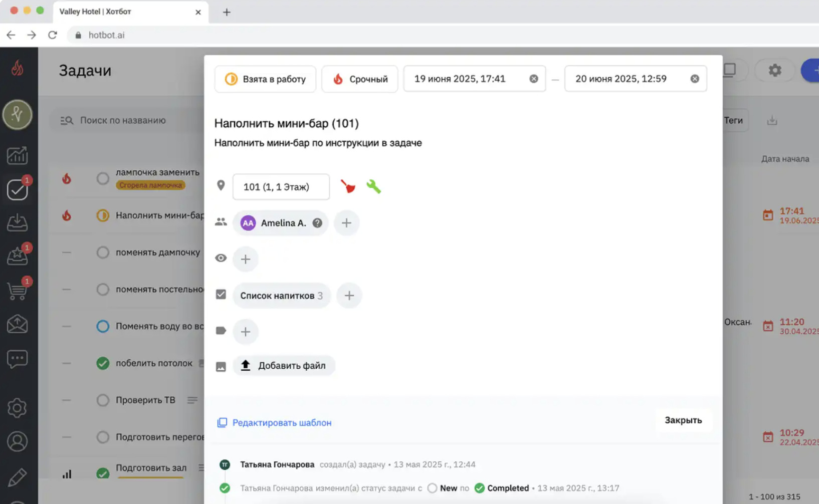This screenshot has height=504, width=819.
Task: Click the Редактировать шаблон link
Action: click(281, 422)
